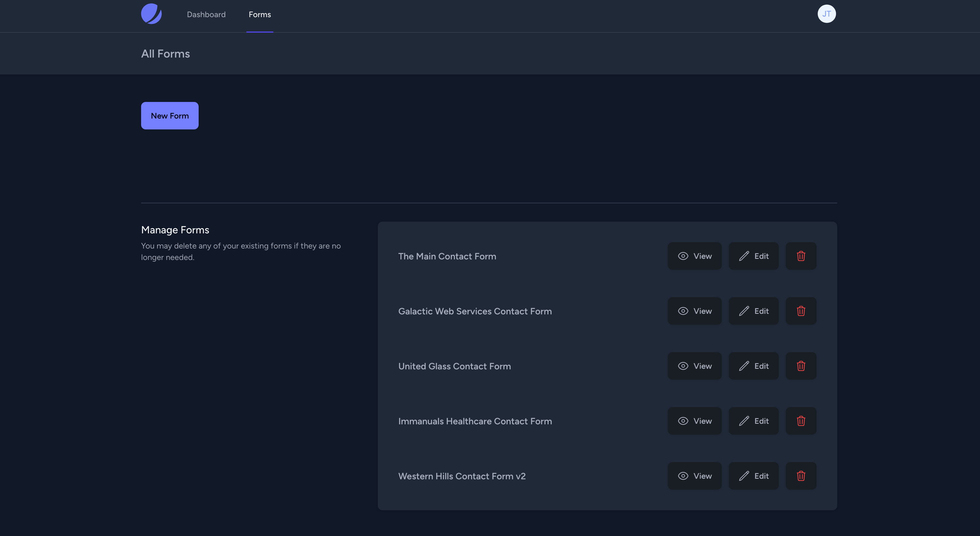Edit Galactic Web Services Contact Form

(754, 311)
